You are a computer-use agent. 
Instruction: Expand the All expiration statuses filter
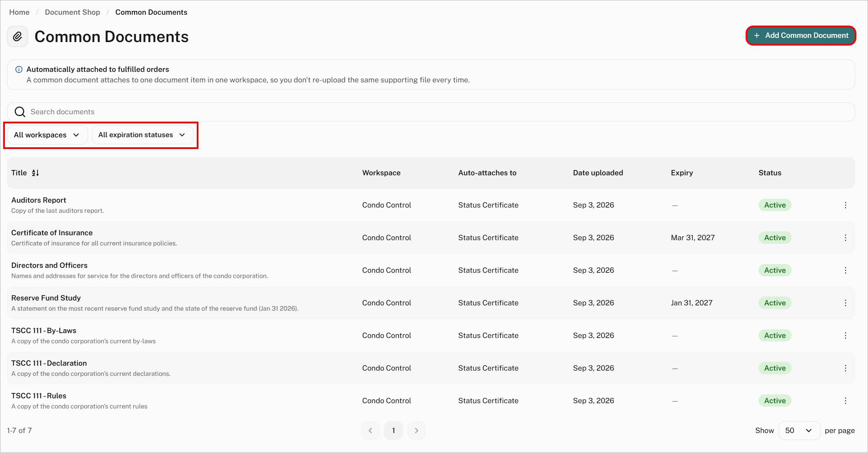click(142, 135)
